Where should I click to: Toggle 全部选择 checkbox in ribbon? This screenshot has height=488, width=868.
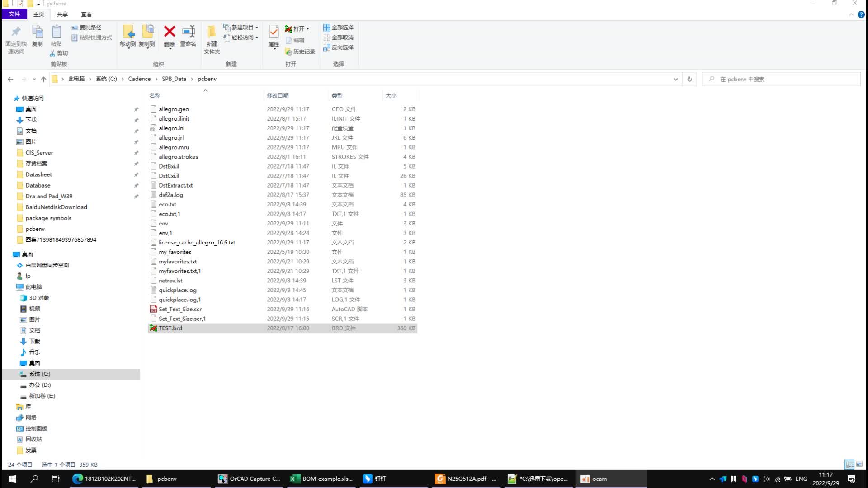click(340, 28)
